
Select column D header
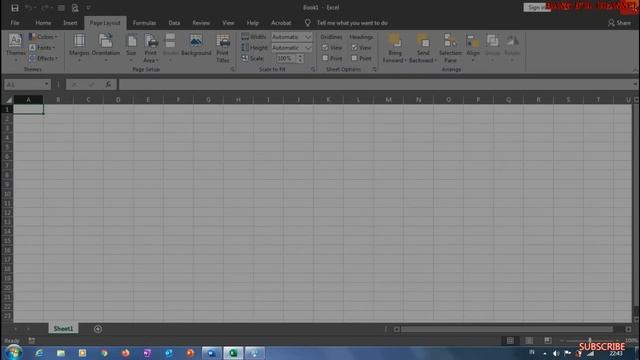pyautogui.click(x=118, y=100)
